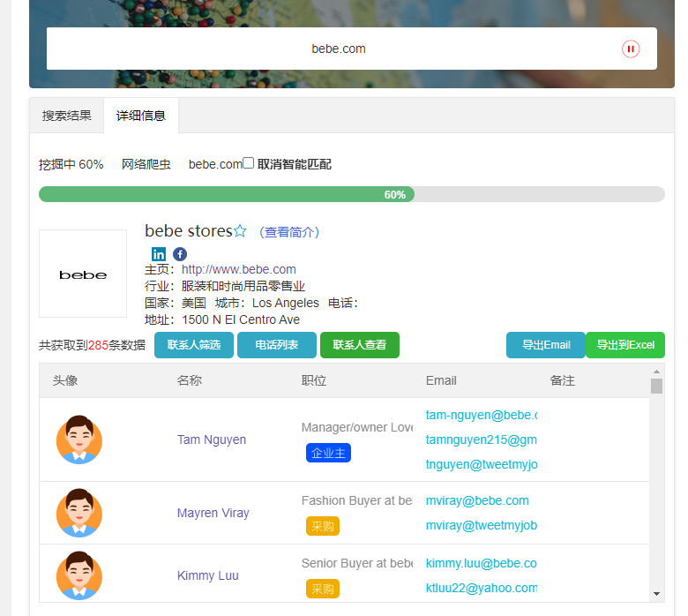Screen dimensions: 688x616
Task: Click the 企业主 tag on Tam Nguyen
Action: 328,453
